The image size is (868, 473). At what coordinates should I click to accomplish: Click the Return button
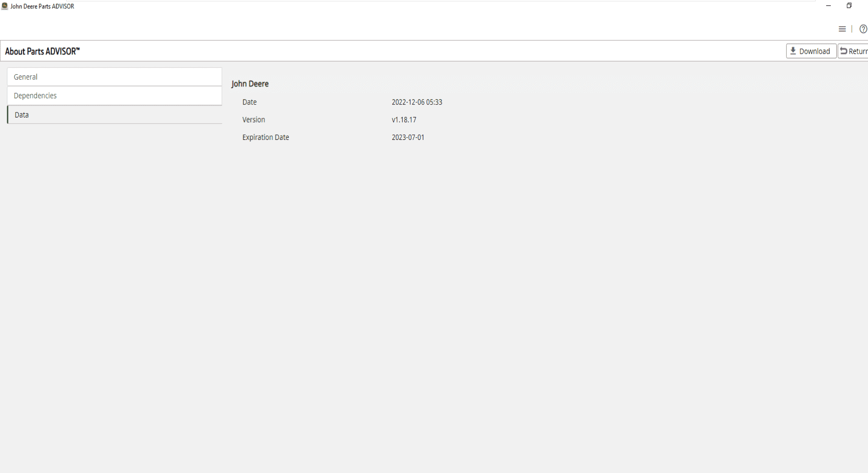click(x=853, y=51)
